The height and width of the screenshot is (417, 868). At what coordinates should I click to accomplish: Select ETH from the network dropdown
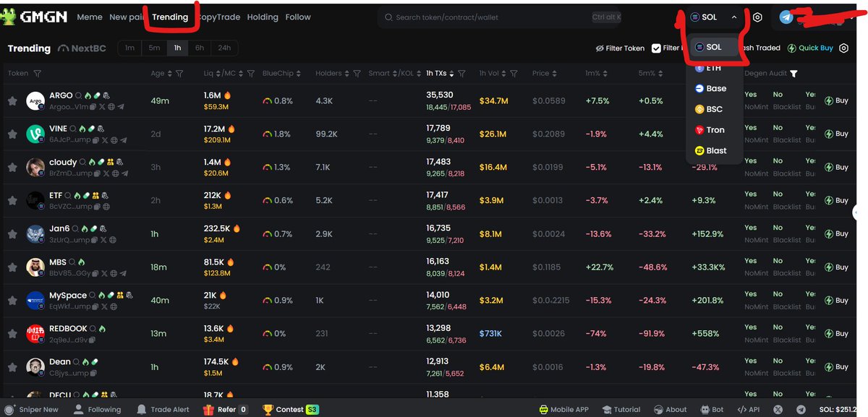[x=713, y=67]
